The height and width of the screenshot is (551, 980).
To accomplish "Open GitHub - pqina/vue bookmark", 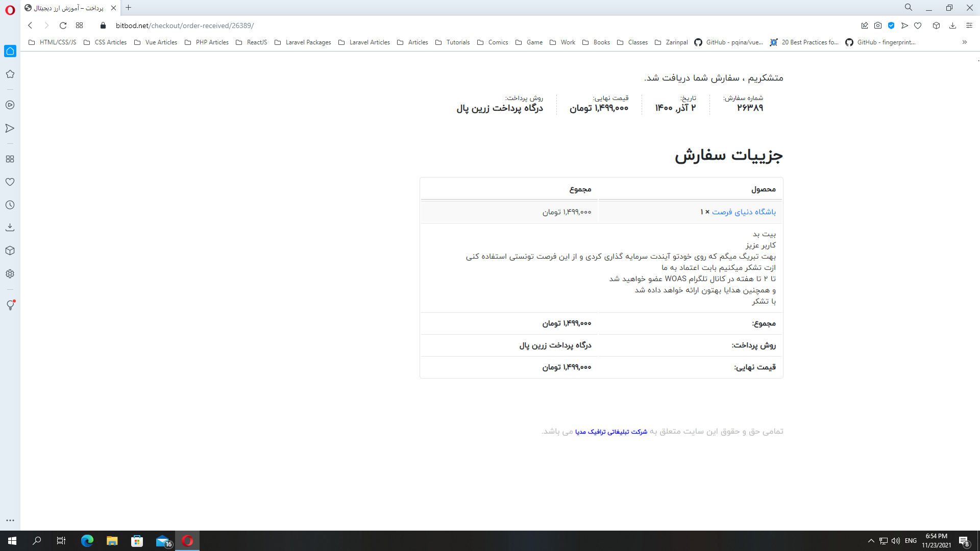I will (729, 42).
